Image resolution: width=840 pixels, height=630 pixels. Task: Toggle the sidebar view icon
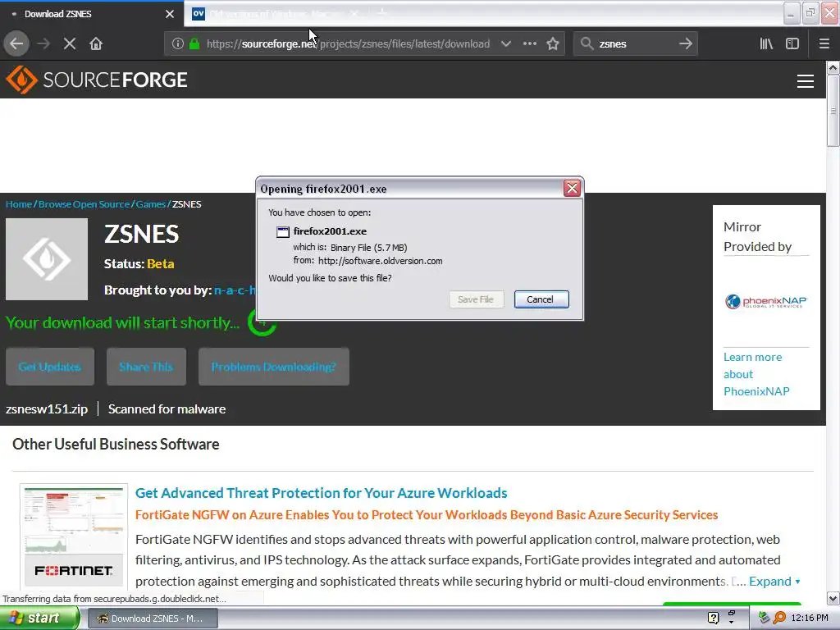click(792, 43)
